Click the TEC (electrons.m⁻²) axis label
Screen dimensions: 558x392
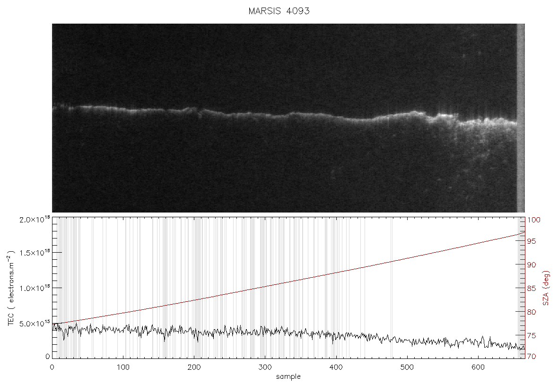tap(11, 288)
